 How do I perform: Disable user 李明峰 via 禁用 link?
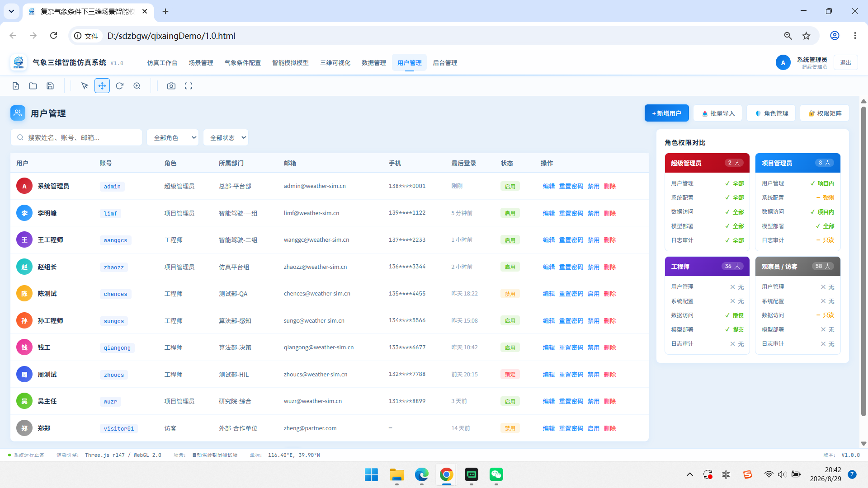coord(593,213)
